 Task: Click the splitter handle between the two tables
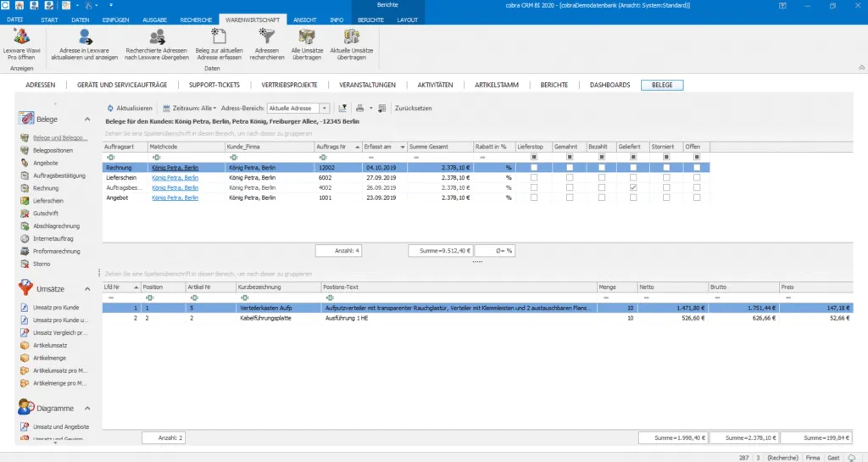[x=476, y=262]
